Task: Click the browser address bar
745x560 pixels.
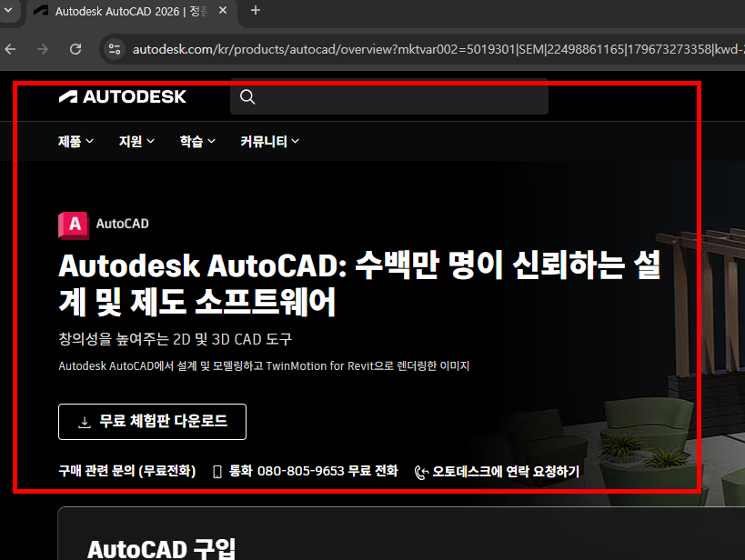Action: (364, 49)
